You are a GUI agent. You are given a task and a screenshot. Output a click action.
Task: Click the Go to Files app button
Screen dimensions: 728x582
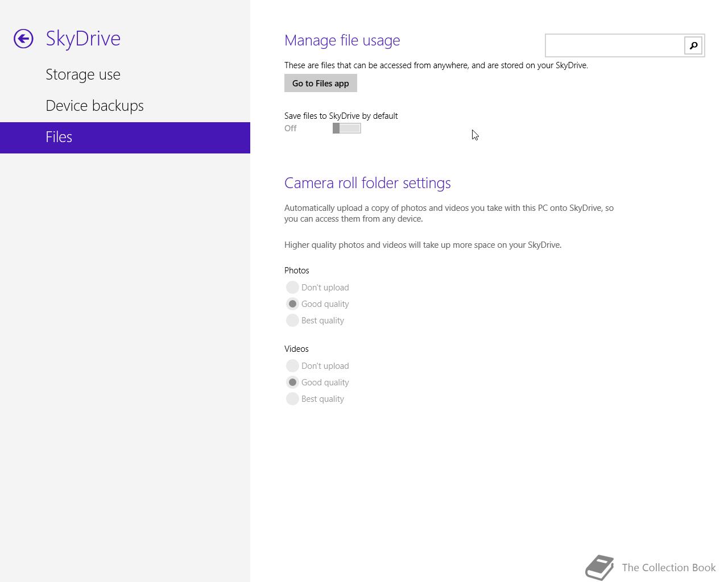tap(321, 83)
